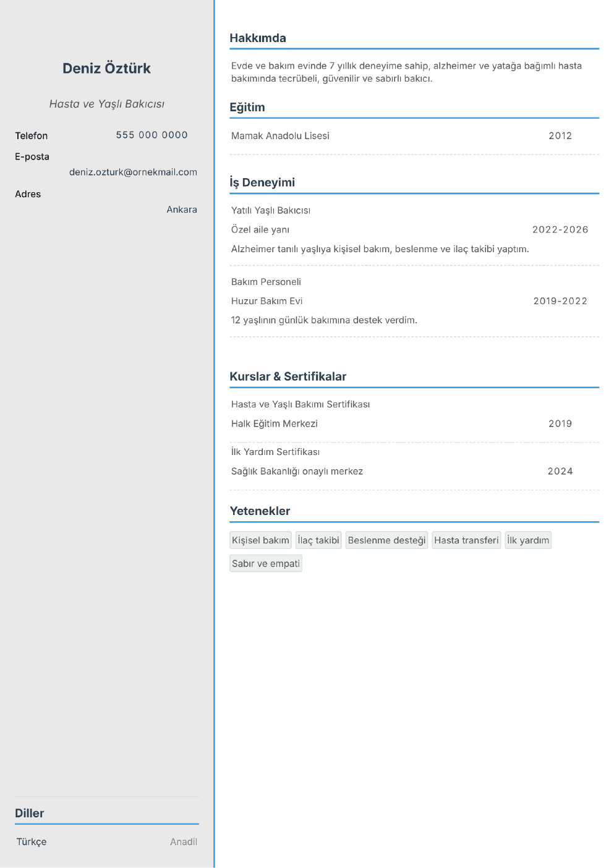Select Hasta ve Yaşlı Bakımı Sertifikası
This screenshot has width=614, height=868.
[x=301, y=404]
